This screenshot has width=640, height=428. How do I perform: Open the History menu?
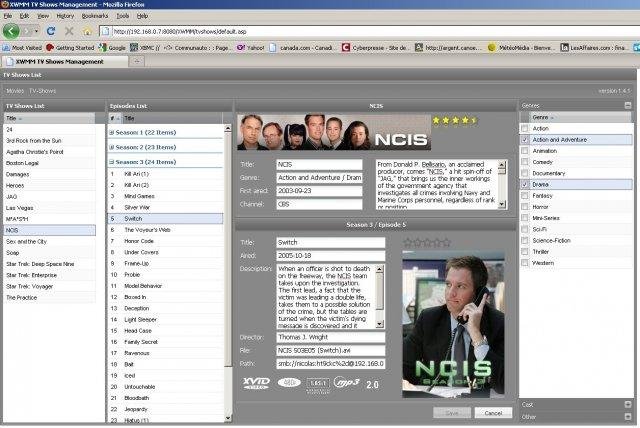tap(65, 16)
